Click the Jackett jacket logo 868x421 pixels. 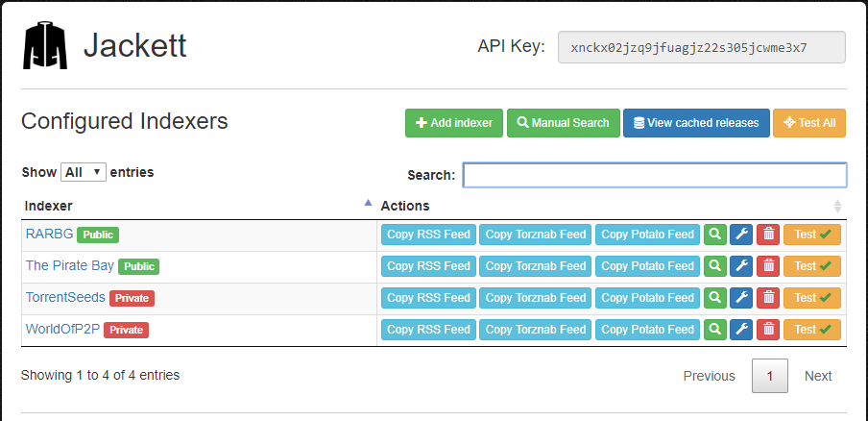tap(45, 45)
